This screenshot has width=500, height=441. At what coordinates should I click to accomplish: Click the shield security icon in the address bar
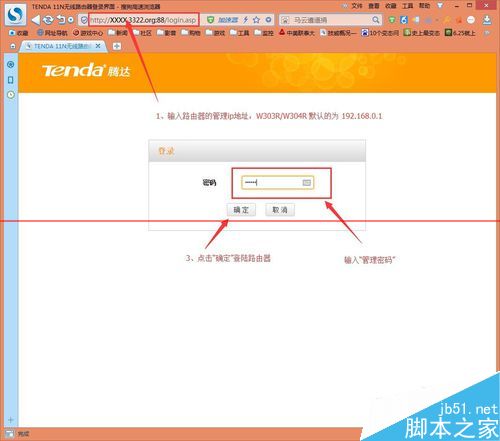pos(84,20)
